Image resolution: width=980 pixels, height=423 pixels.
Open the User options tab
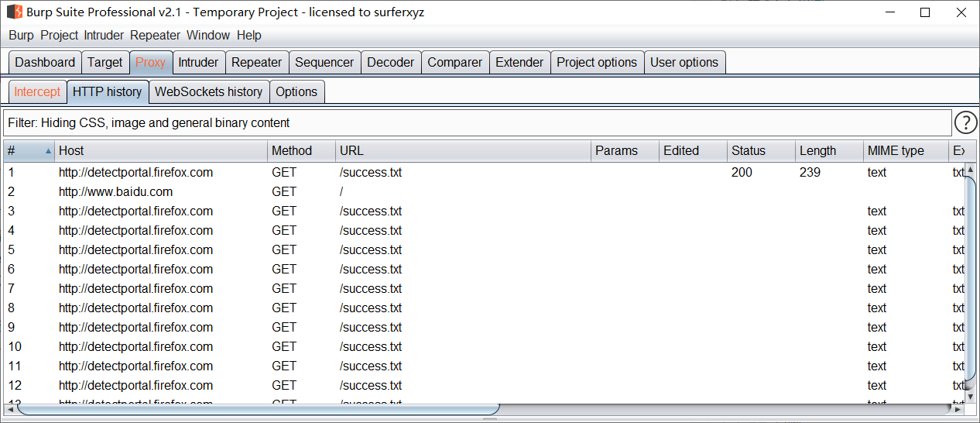684,63
